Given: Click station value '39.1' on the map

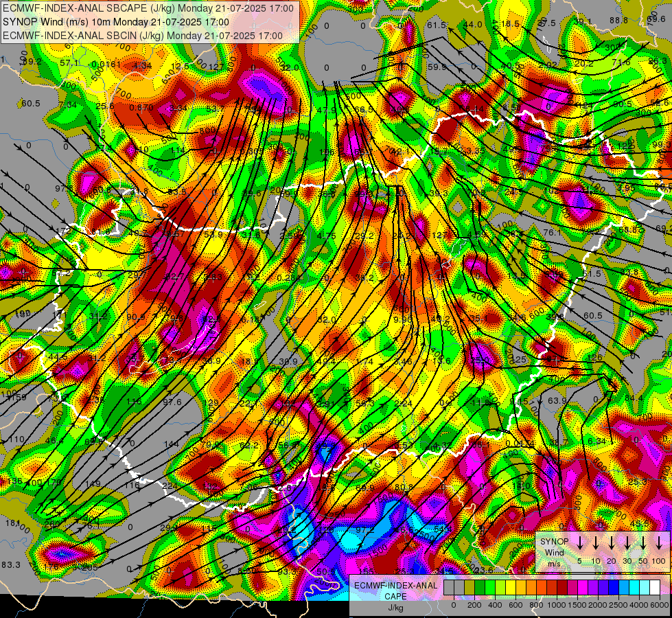Looking at the screenshot, I should 583,22.
